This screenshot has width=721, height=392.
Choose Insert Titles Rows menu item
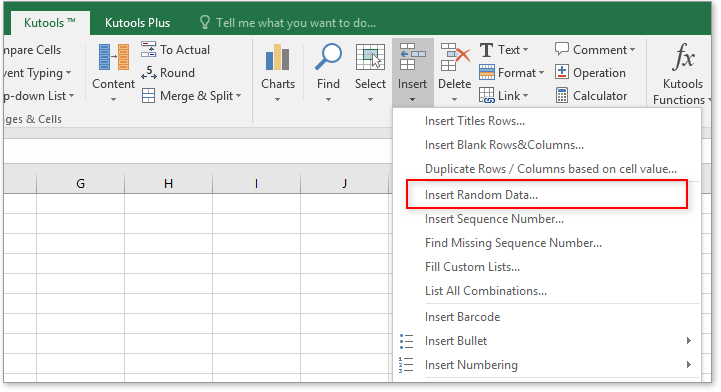click(x=547, y=121)
